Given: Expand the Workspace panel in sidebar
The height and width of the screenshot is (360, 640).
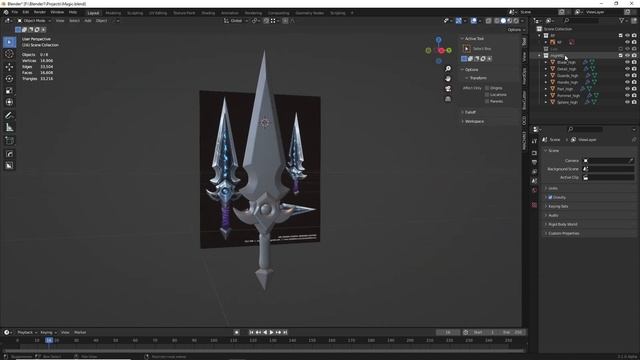Looking at the screenshot, I should click(474, 122).
